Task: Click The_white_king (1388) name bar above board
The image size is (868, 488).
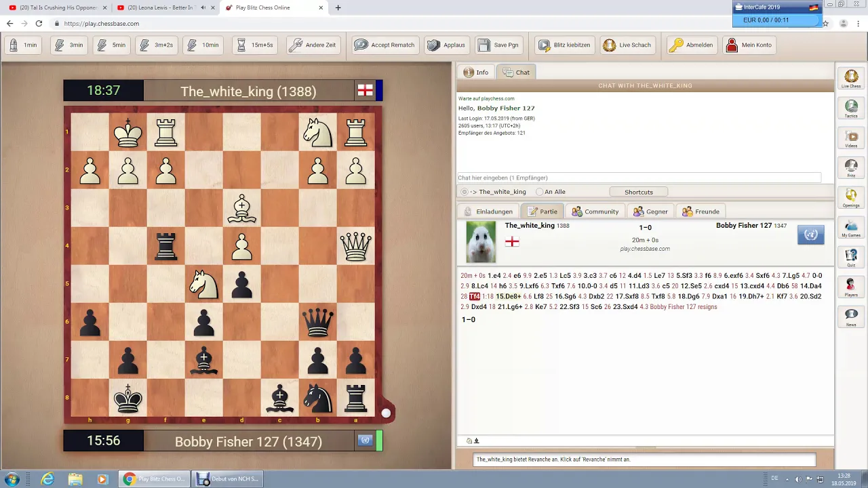Action: click(x=248, y=91)
